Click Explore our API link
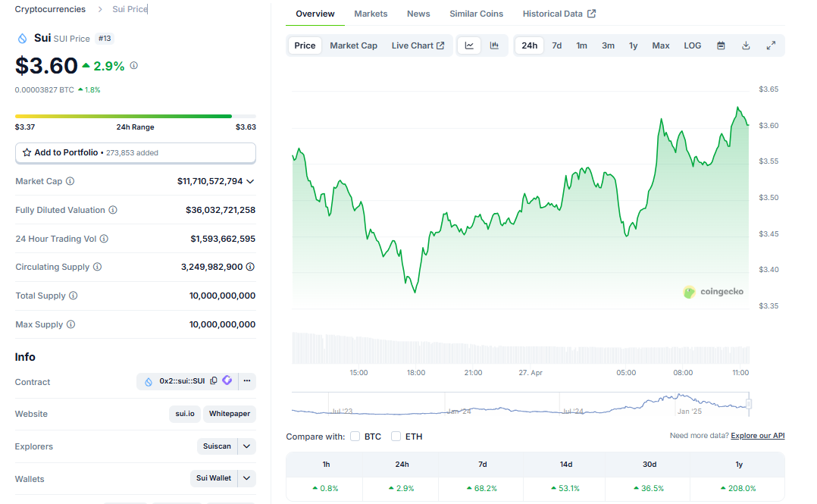817x504 pixels. coord(758,436)
